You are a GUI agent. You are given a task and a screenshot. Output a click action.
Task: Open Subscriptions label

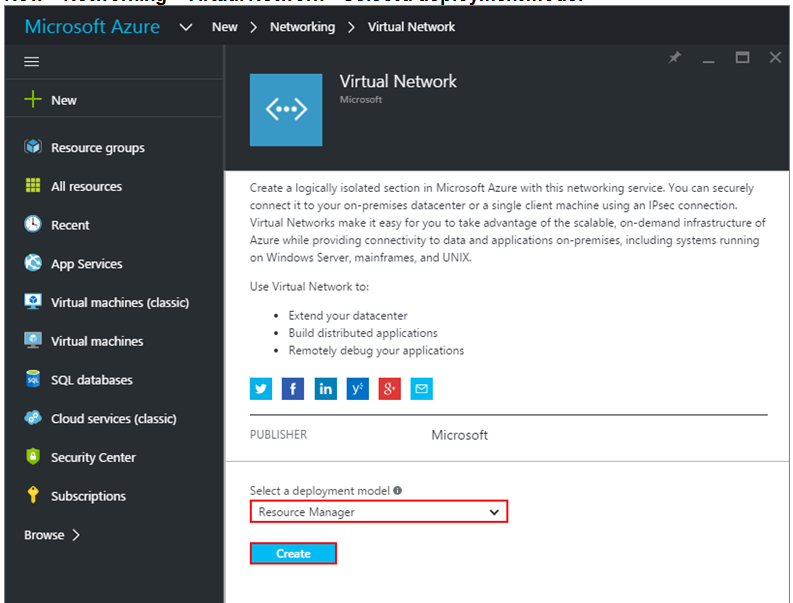88,496
